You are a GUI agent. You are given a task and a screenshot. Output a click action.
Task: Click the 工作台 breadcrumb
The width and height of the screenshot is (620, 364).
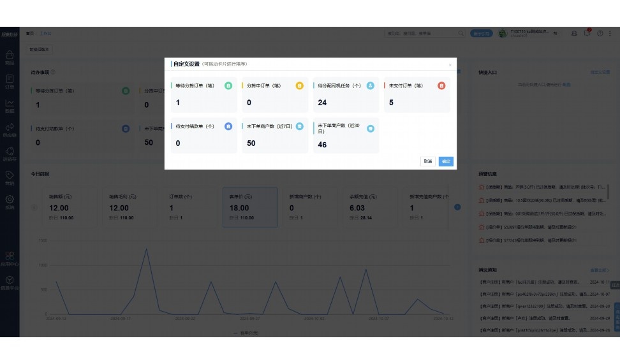(45, 34)
